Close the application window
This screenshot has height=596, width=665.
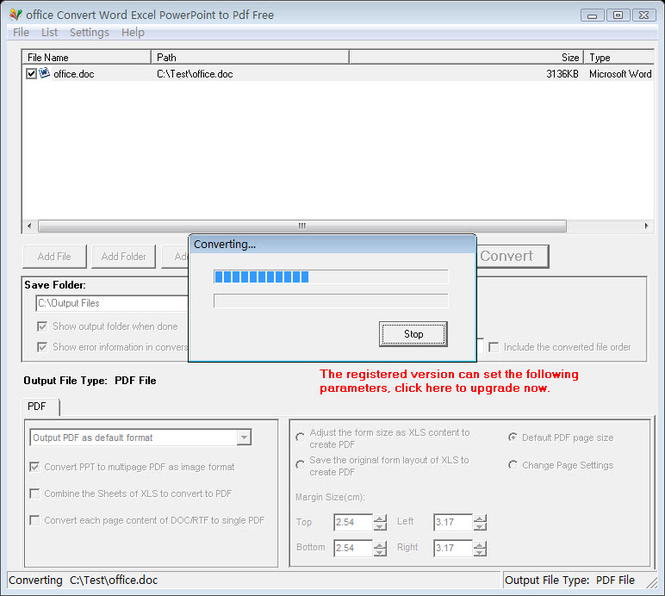click(644, 15)
